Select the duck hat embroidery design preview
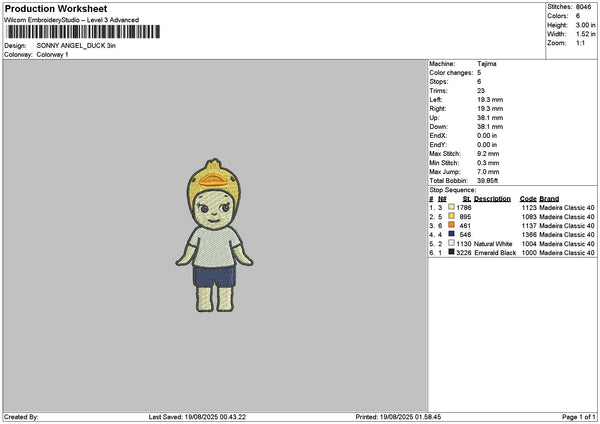 point(214,235)
